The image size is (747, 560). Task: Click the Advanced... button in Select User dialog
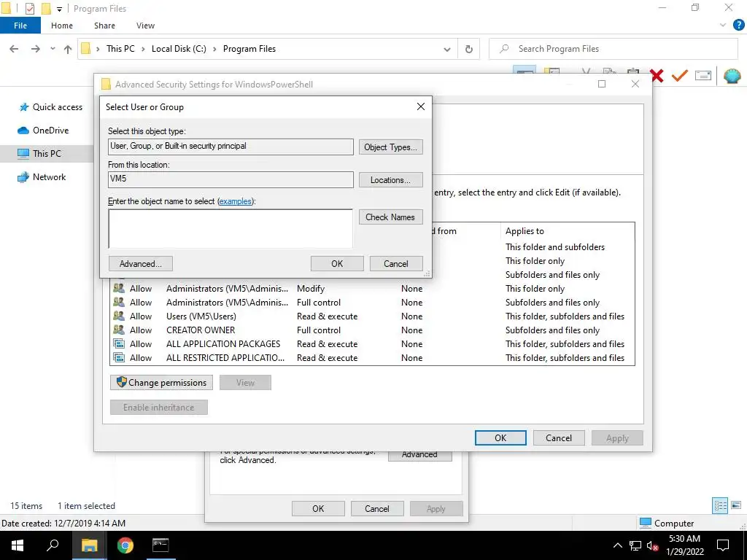[x=141, y=264]
